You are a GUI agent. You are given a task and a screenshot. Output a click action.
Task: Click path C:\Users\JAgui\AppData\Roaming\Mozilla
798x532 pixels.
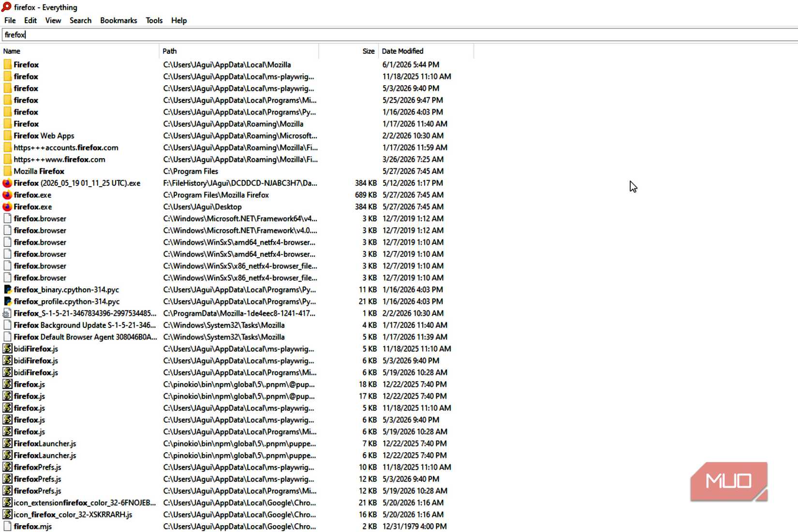(233, 124)
